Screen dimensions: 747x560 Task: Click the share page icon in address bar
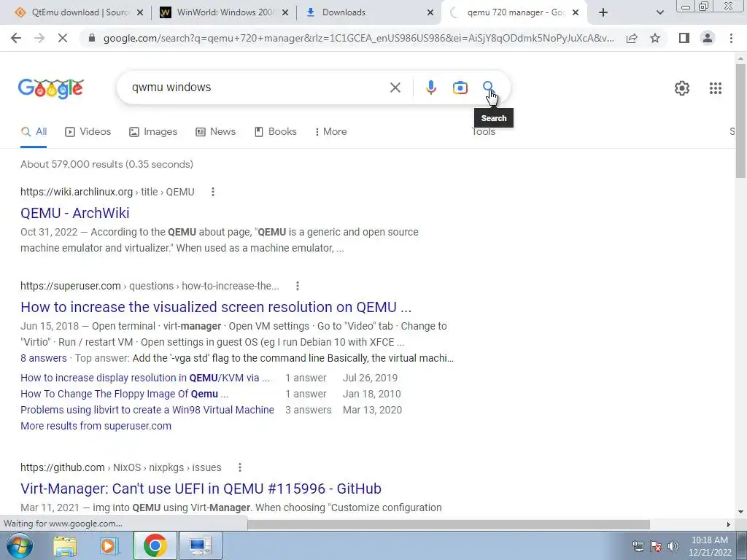(632, 38)
